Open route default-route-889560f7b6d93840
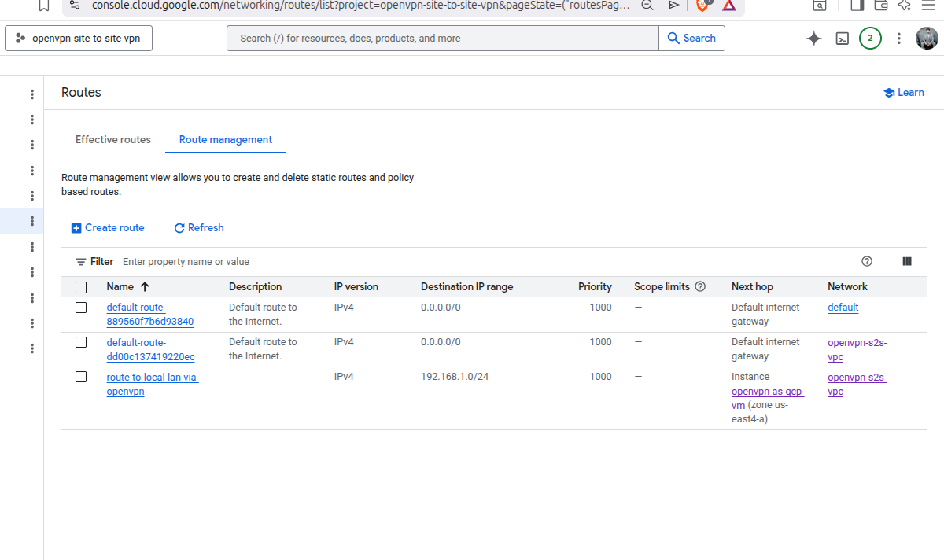Viewport: 944px width, 560px height. [x=150, y=315]
